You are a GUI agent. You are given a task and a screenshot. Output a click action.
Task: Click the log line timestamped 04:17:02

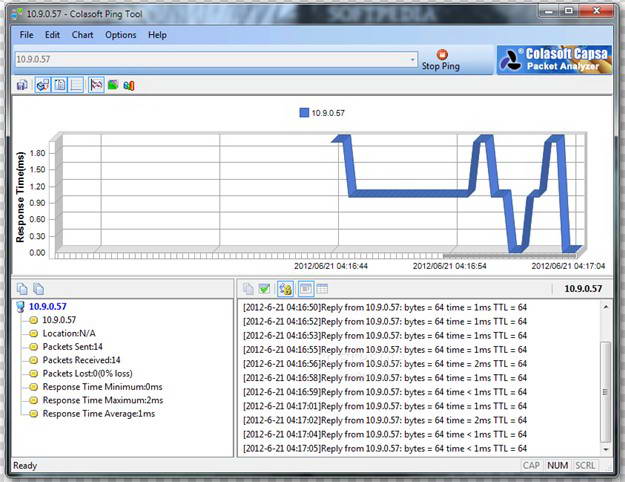click(385, 420)
